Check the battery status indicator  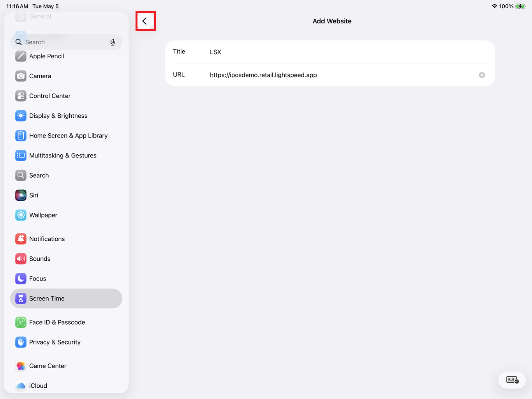521,6
